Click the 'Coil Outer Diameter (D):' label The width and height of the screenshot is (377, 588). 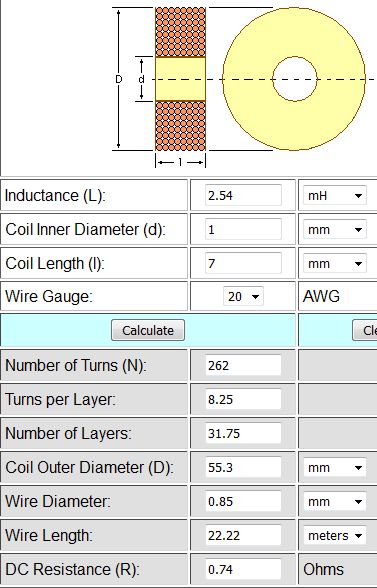[90, 468]
